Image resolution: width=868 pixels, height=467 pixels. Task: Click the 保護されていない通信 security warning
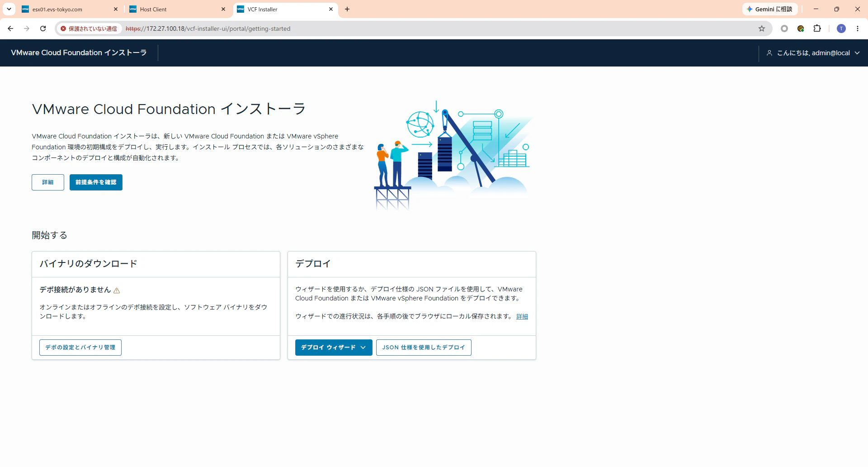click(x=89, y=29)
